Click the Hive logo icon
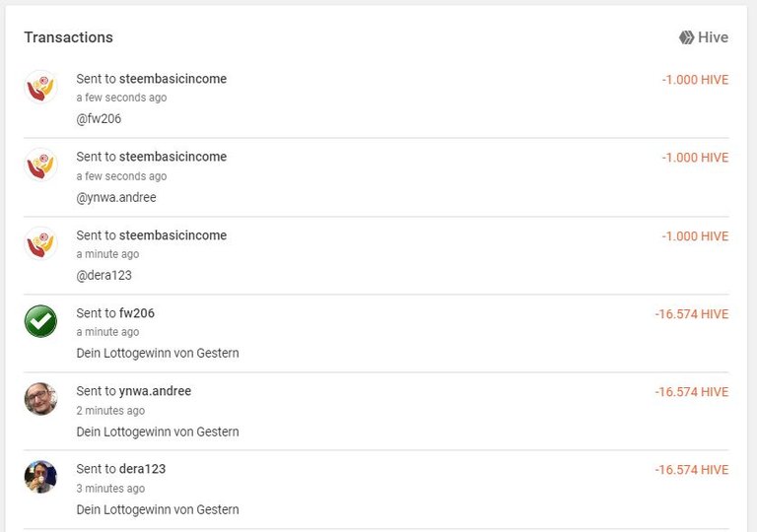The height and width of the screenshot is (532, 757). click(686, 37)
